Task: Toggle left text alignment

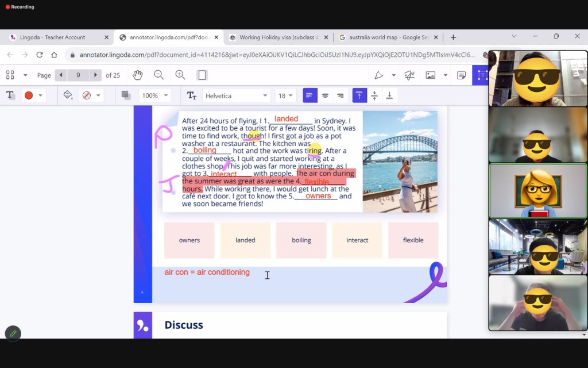Action: (310, 95)
